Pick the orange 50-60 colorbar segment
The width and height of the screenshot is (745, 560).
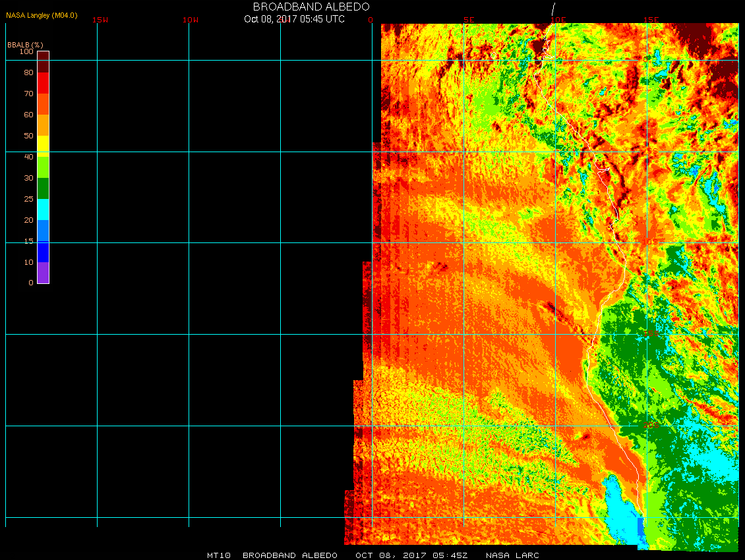coord(44,125)
